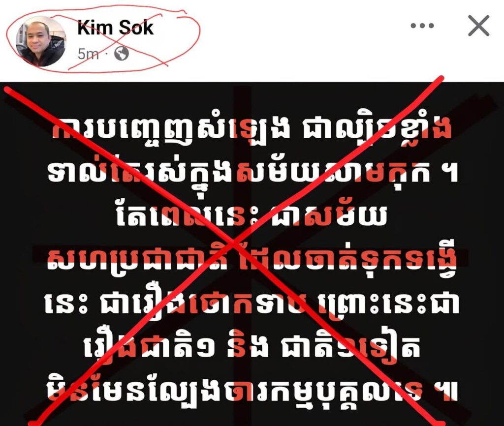This screenshot has width=504, height=426.
Task: Open the three-dot more options menu
Action: (x=422, y=26)
